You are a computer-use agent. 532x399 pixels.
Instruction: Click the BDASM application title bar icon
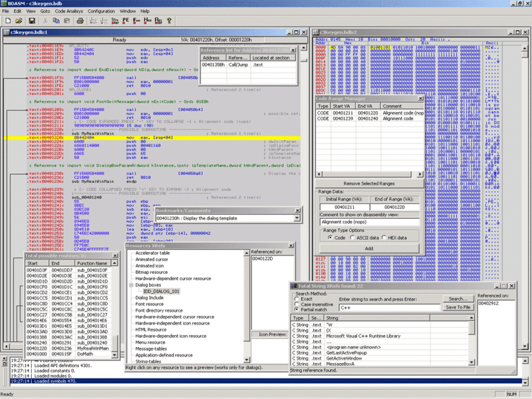click(x=4, y=3)
